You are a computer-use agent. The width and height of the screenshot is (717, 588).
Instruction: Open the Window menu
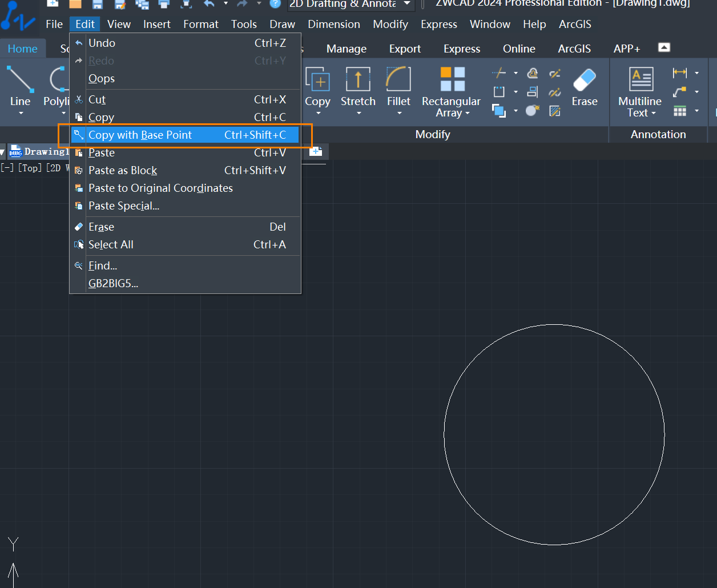click(x=490, y=24)
